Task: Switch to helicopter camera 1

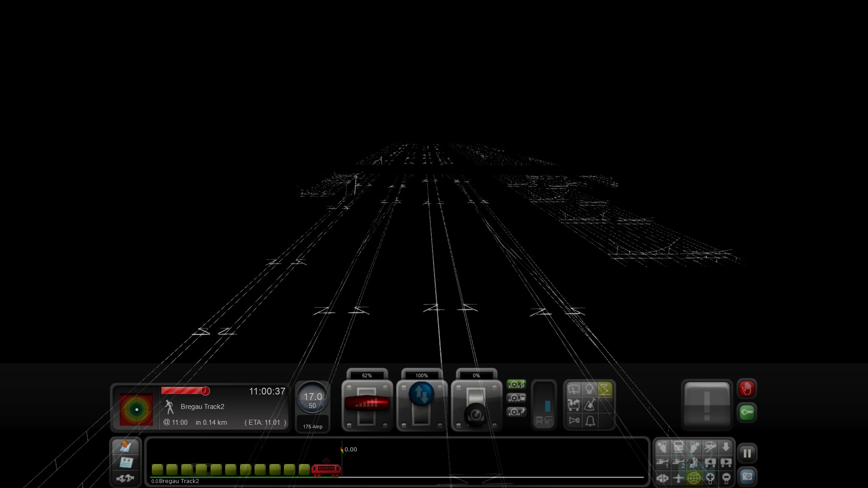Action: pyautogui.click(x=662, y=463)
